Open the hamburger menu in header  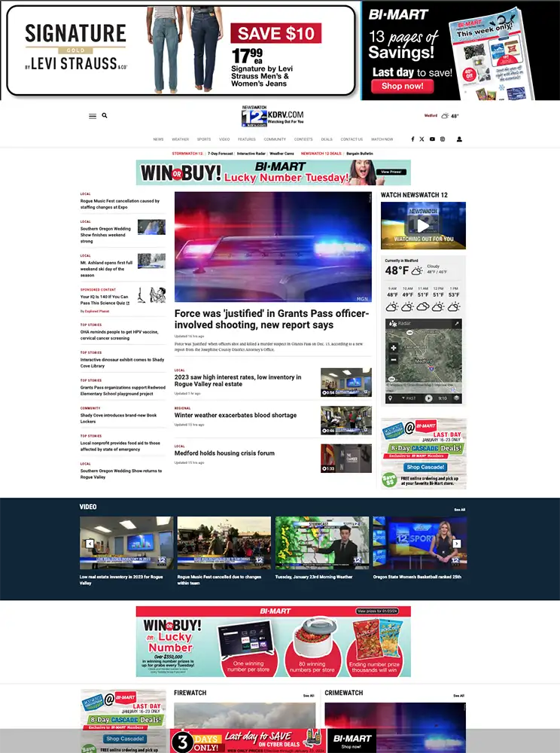click(x=93, y=116)
